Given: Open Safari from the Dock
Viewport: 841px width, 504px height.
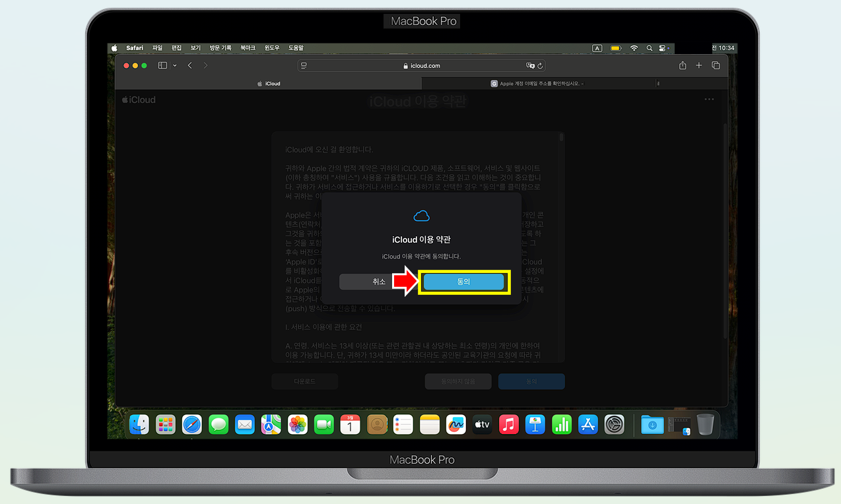Looking at the screenshot, I should point(192,424).
